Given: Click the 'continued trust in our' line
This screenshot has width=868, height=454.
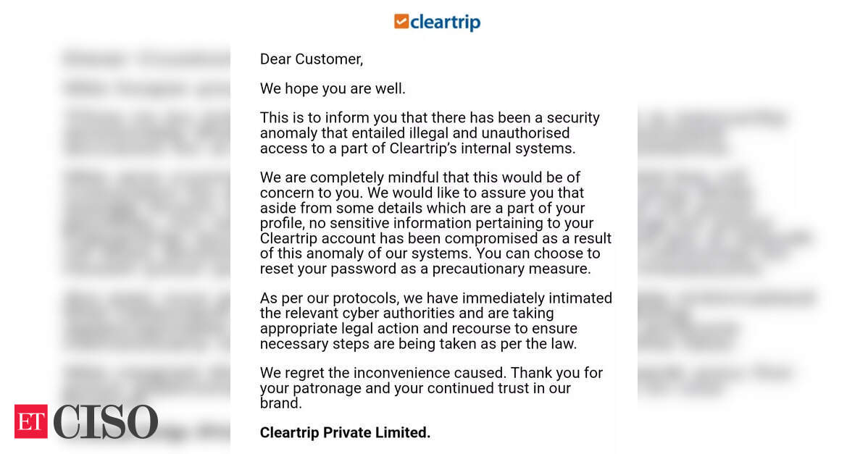Looking at the screenshot, I should click(415, 387).
